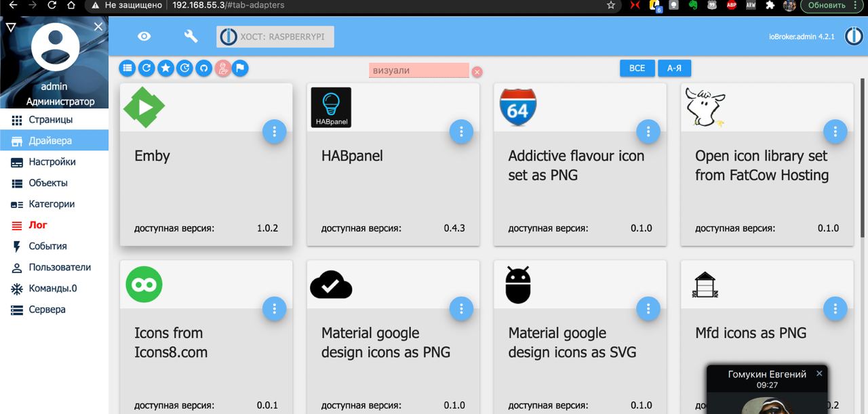Open FatCow Hosting icon set options menu
Viewport: 868px width, 414px height.
point(835,131)
